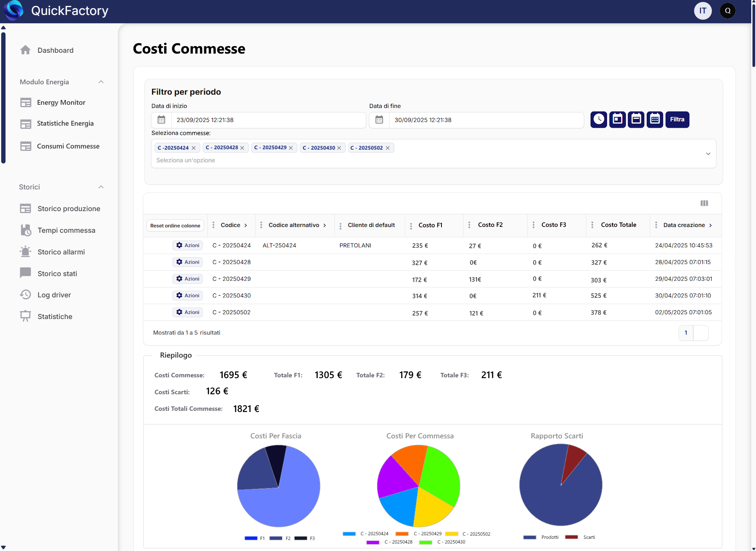Remove the C - 20250502 tag
Screen dimensions: 756x551
pyautogui.click(x=388, y=148)
